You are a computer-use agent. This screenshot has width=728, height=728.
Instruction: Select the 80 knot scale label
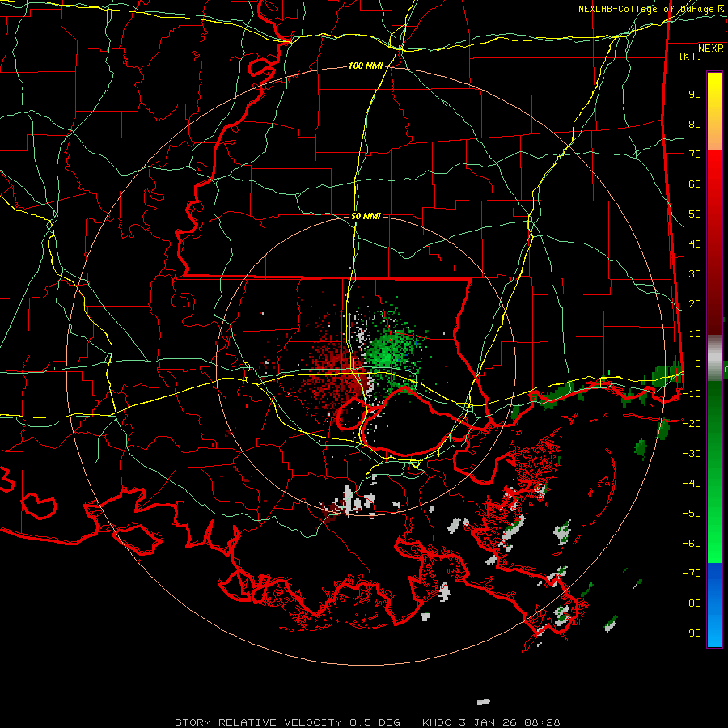[x=695, y=125]
